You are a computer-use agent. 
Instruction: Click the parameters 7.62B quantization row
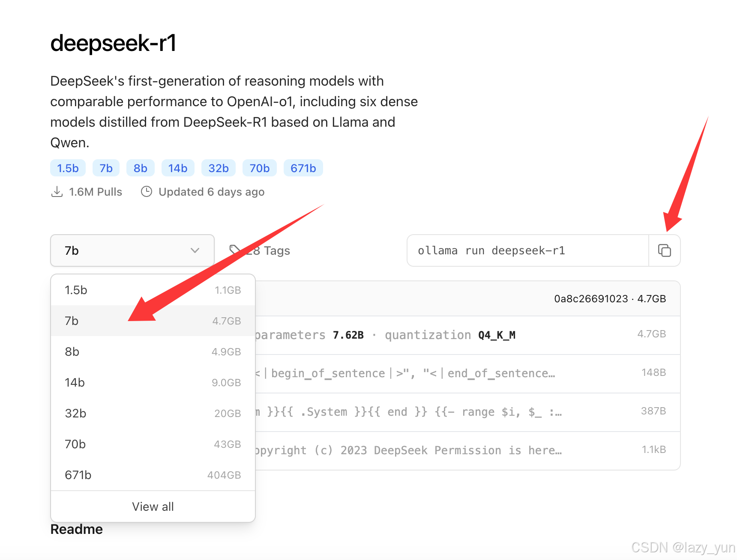468,335
